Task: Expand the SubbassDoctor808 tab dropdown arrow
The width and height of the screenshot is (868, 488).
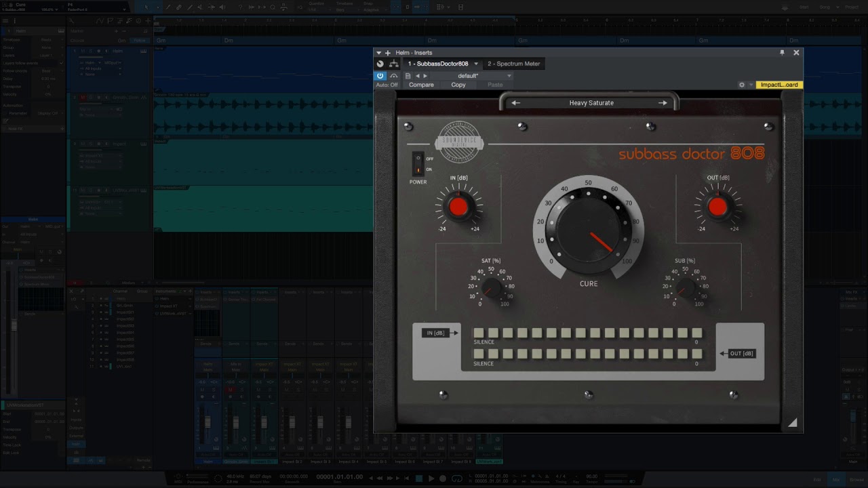Action: point(476,64)
